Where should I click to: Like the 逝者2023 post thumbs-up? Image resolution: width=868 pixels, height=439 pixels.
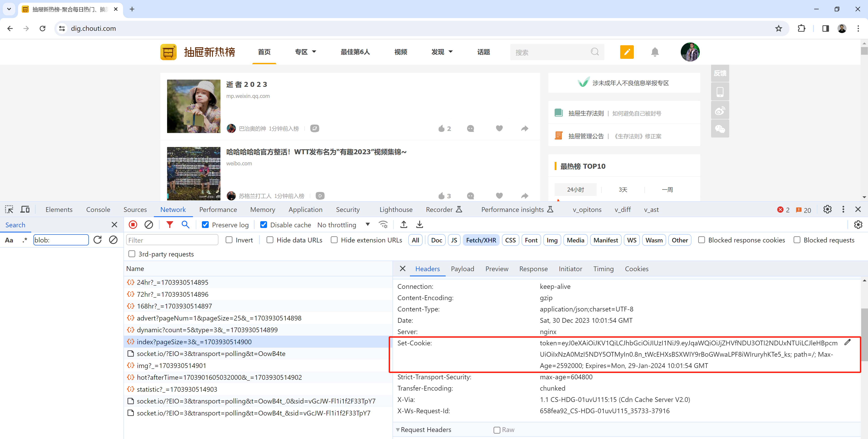point(441,128)
